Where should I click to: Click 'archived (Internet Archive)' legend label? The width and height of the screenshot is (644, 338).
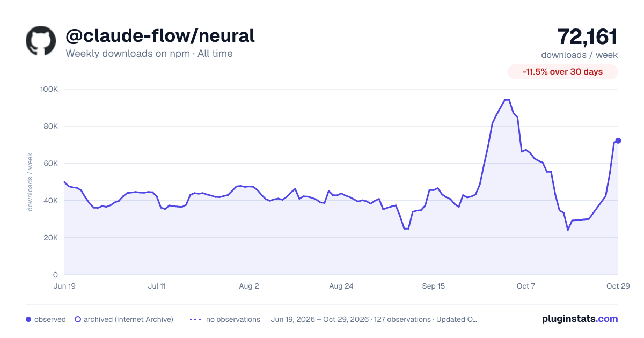(x=128, y=319)
